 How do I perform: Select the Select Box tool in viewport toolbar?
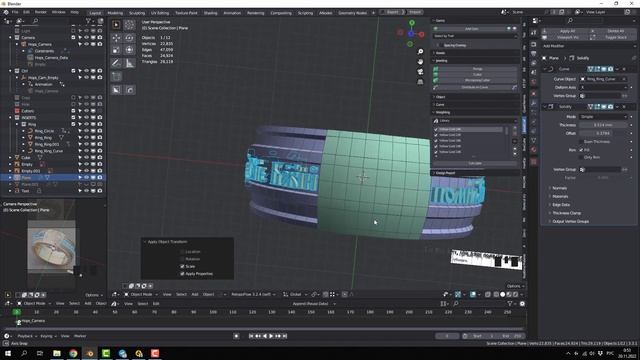point(116,25)
